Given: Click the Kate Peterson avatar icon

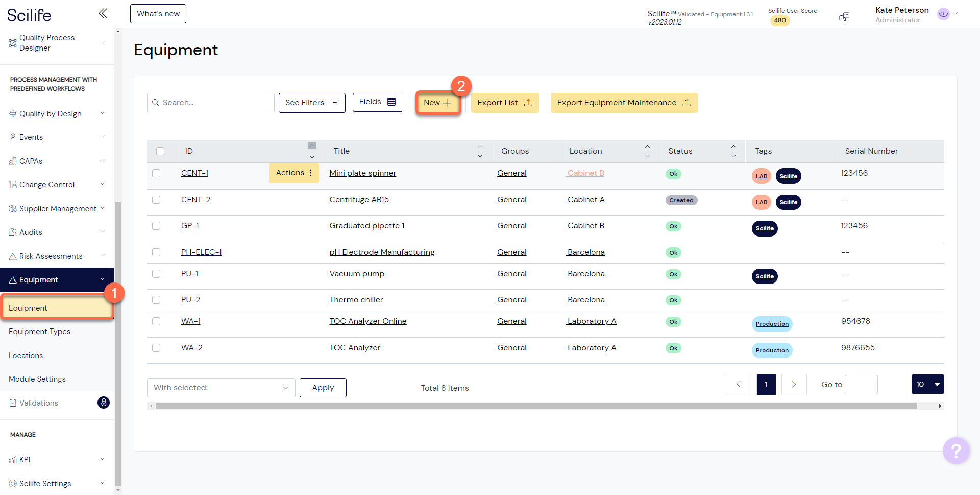Looking at the screenshot, I should [x=943, y=14].
